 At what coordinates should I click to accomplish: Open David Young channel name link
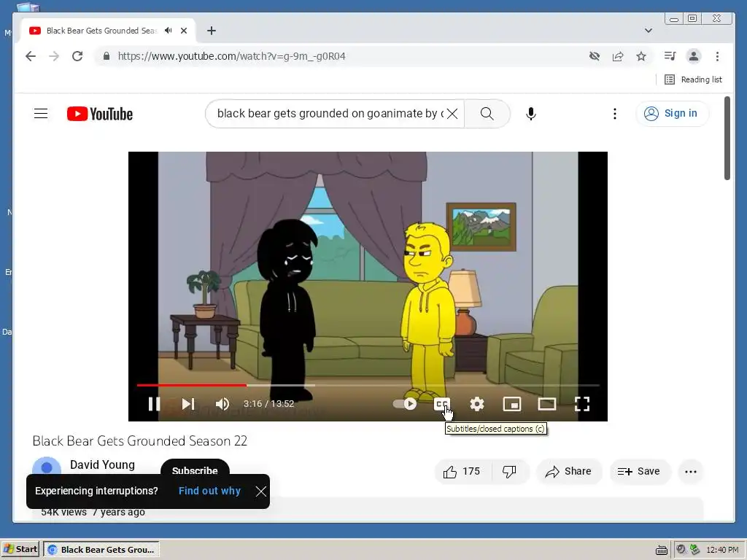point(102,464)
